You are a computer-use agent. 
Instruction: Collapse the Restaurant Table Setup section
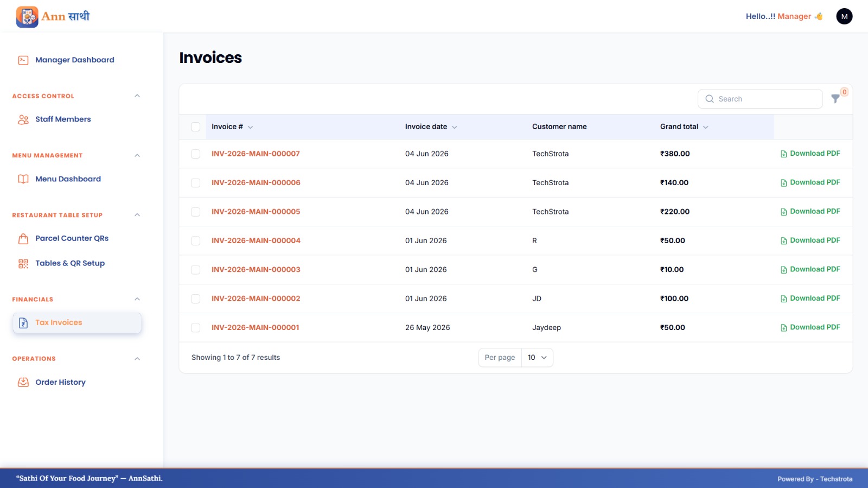point(137,215)
